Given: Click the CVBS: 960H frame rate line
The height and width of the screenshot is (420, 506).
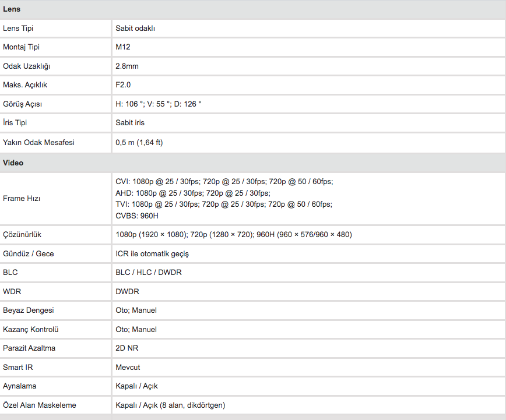Looking at the screenshot, I should tap(137, 216).
